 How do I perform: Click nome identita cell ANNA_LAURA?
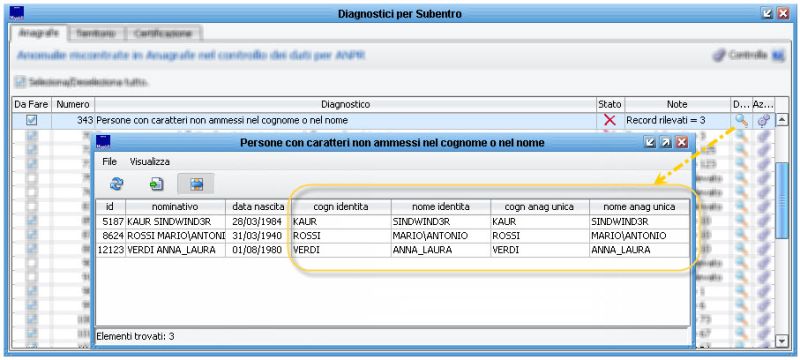(441, 250)
